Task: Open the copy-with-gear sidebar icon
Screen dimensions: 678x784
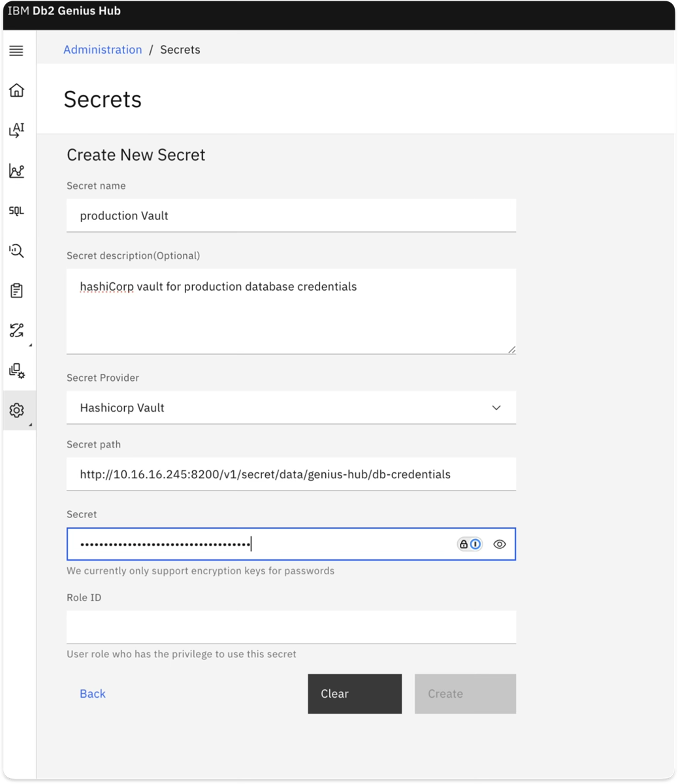Action: click(16, 370)
